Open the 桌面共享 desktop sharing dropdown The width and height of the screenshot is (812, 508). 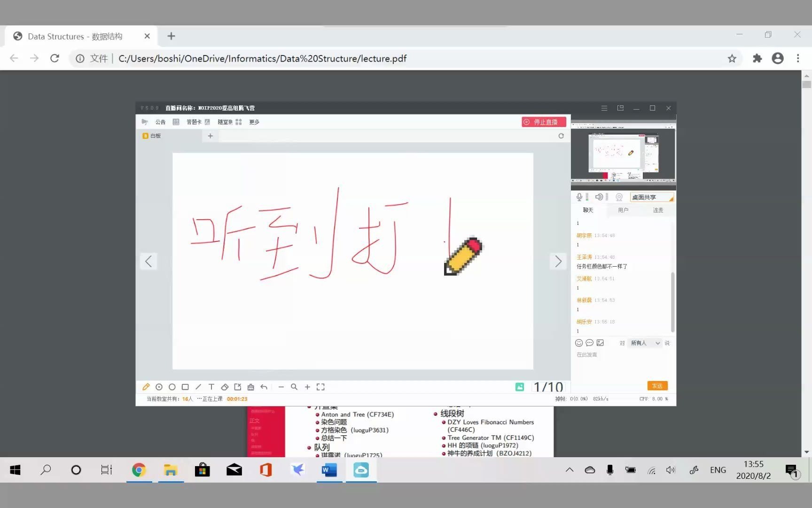click(652, 197)
